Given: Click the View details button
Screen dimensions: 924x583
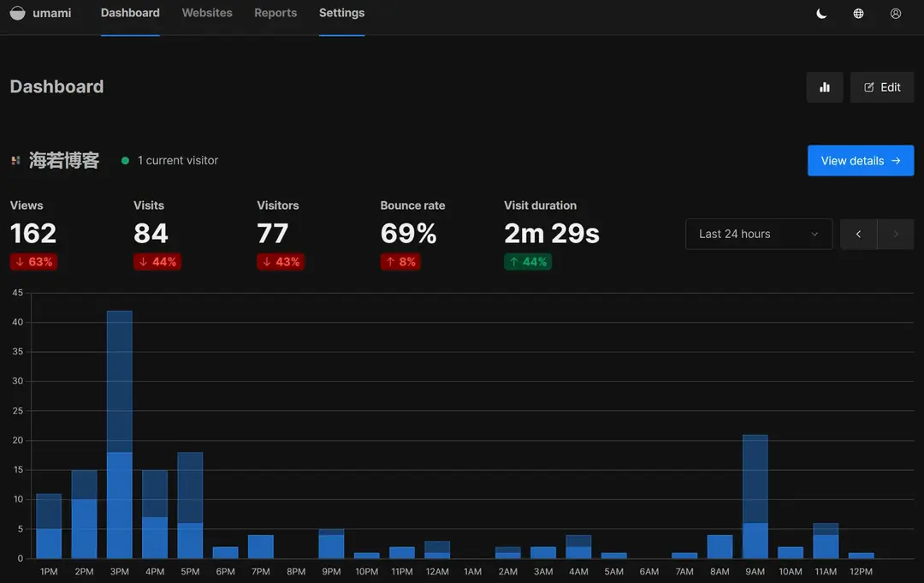Looking at the screenshot, I should click(x=860, y=160).
